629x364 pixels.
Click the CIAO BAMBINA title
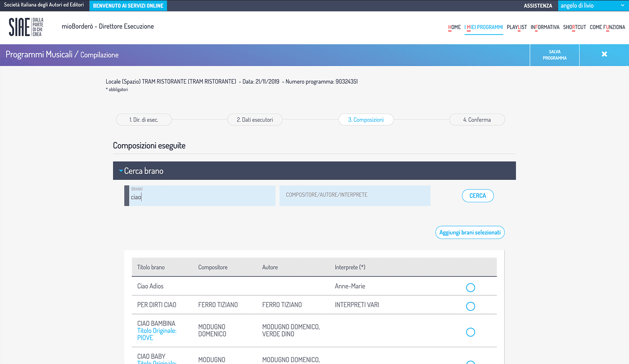[x=156, y=324]
